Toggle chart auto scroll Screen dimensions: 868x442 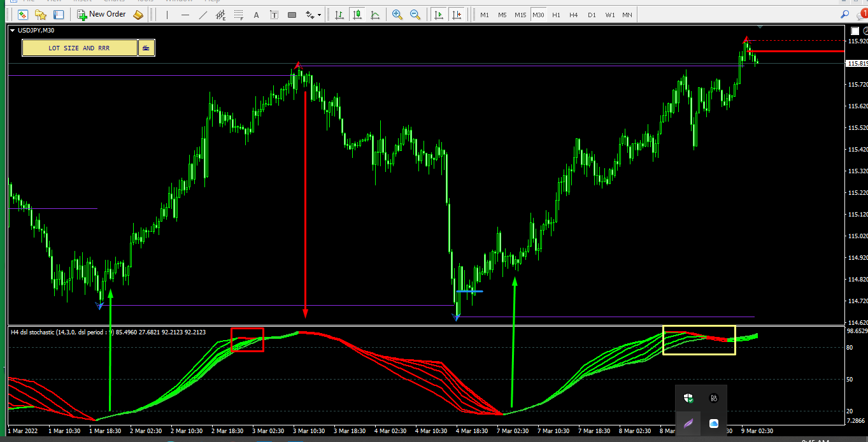point(438,14)
